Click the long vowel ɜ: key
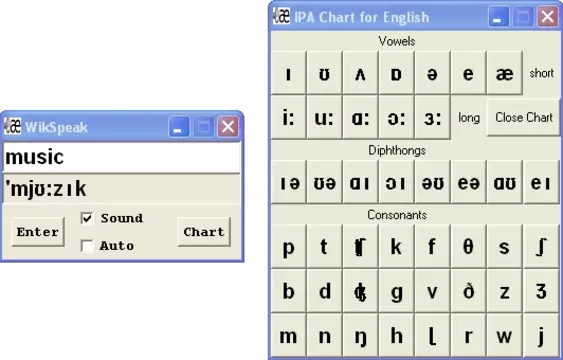The height and width of the screenshot is (360, 563). pyautogui.click(x=432, y=117)
